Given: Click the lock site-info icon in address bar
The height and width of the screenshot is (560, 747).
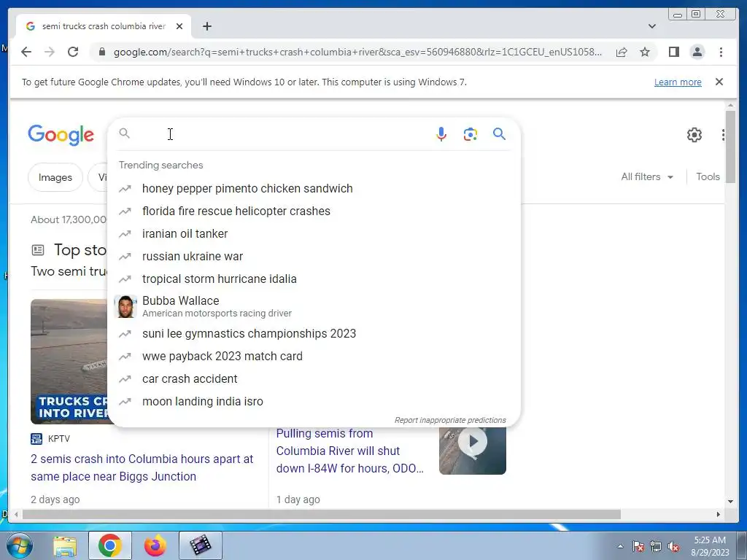Looking at the screenshot, I should (101, 52).
